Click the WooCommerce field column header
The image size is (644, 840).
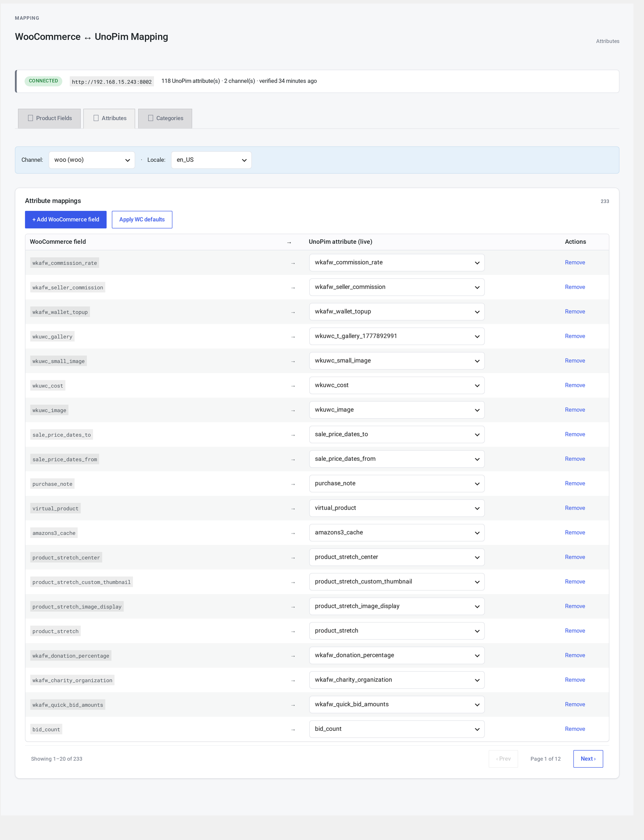pos(58,242)
